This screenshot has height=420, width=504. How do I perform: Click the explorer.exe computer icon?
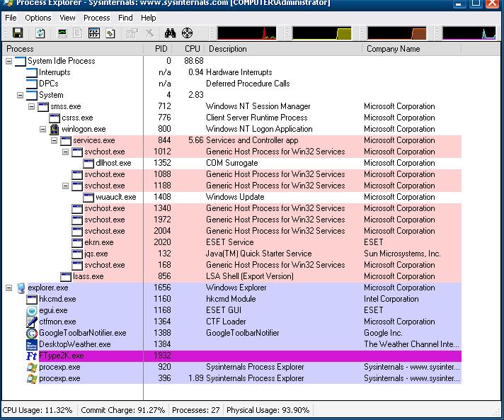tap(21, 288)
